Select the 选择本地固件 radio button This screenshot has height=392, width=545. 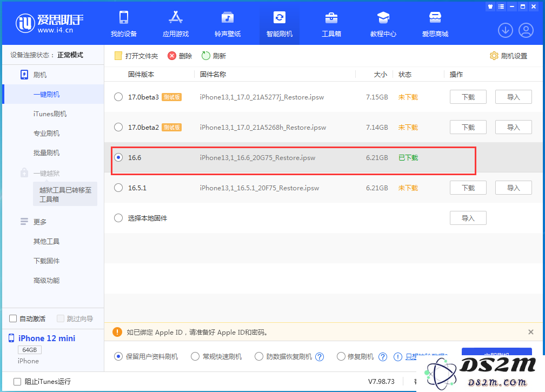118,218
